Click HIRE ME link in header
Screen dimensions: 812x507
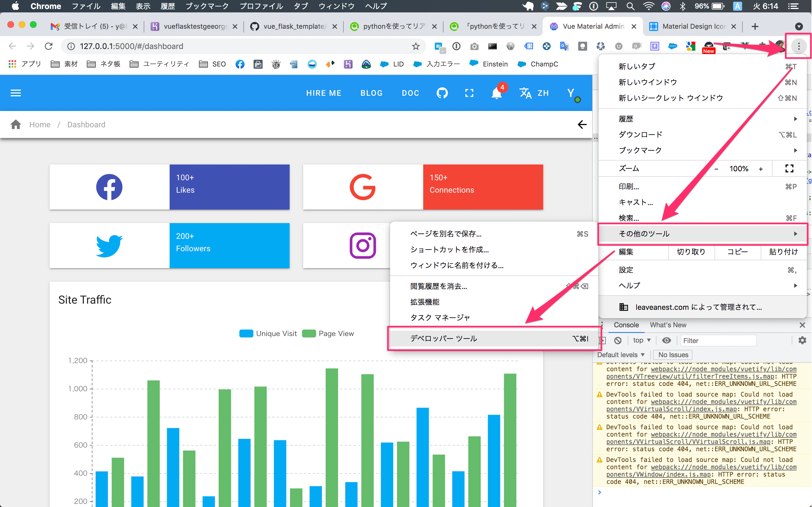click(324, 93)
